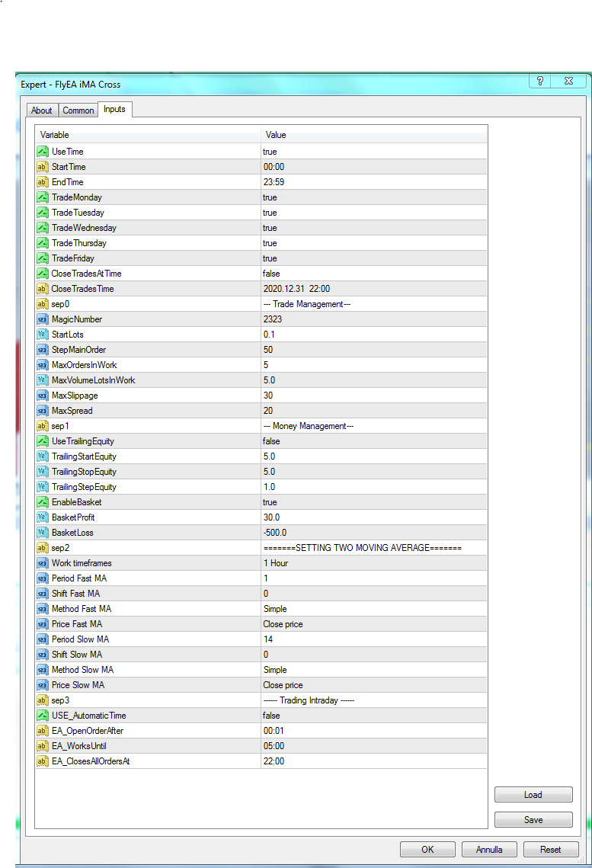
Task: Click the BasketProfit double icon
Action: tap(43, 517)
